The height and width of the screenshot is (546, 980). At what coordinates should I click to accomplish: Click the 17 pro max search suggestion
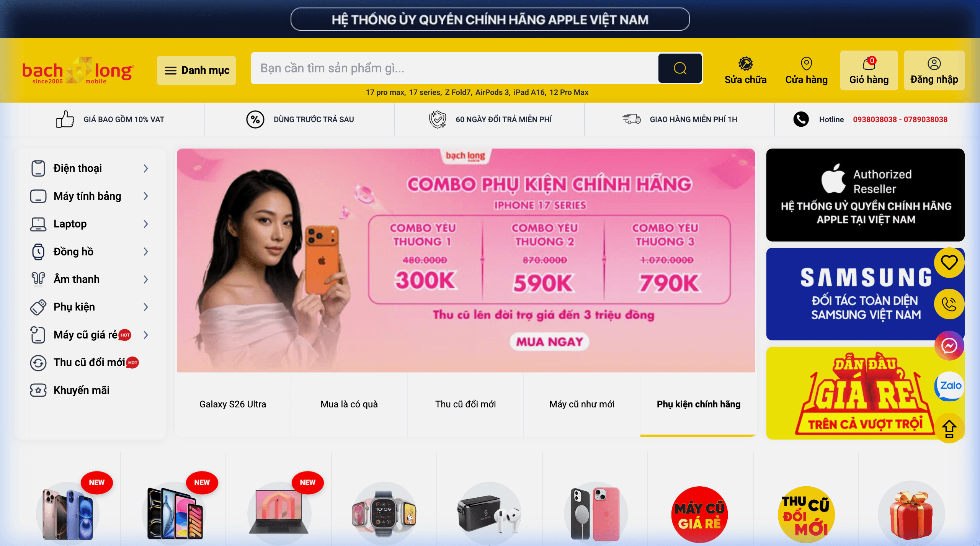[x=385, y=92]
